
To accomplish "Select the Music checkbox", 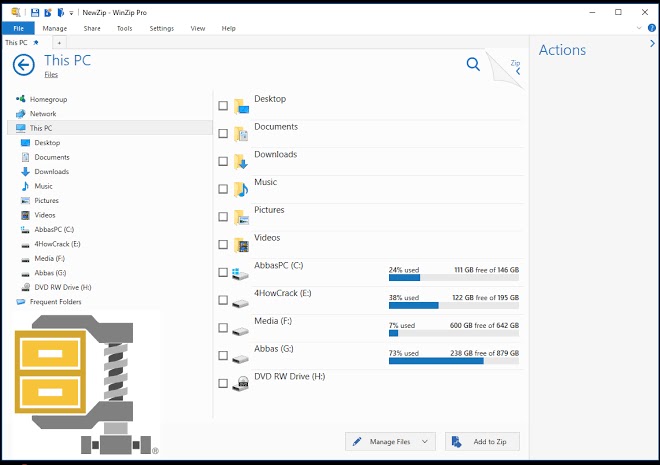I will pyautogui.click(x=223, y=189).
